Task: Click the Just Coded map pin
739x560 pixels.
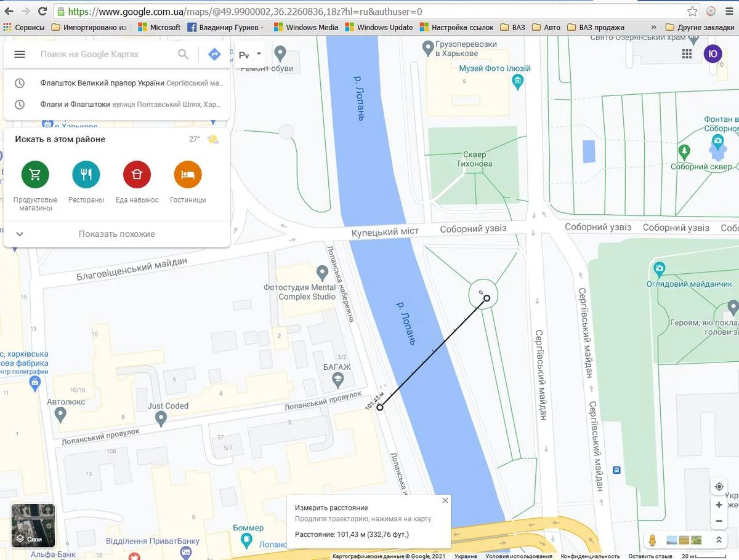Action: click(x=161, y=419)
